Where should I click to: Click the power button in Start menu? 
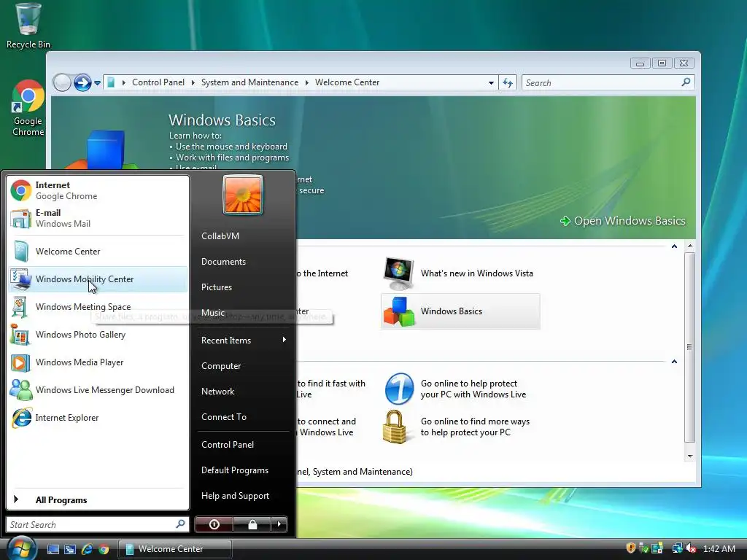(214, 524)
